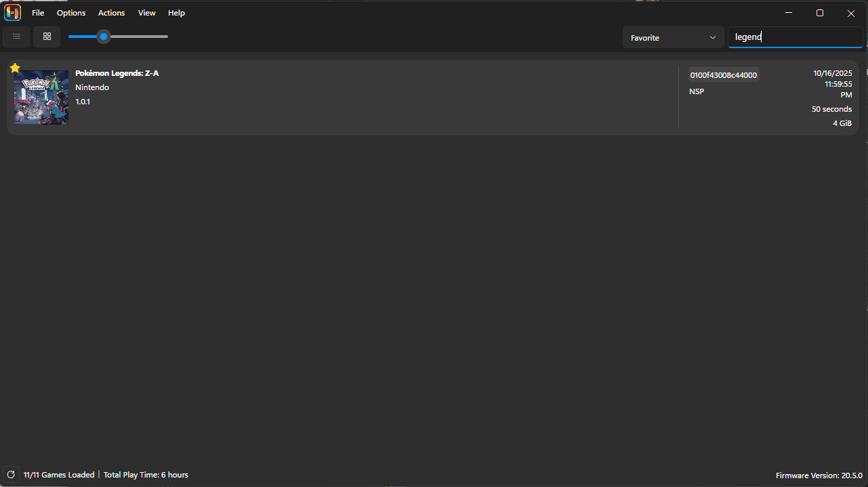
Task: Open the View menu
Action: click(x=147, y=13)
